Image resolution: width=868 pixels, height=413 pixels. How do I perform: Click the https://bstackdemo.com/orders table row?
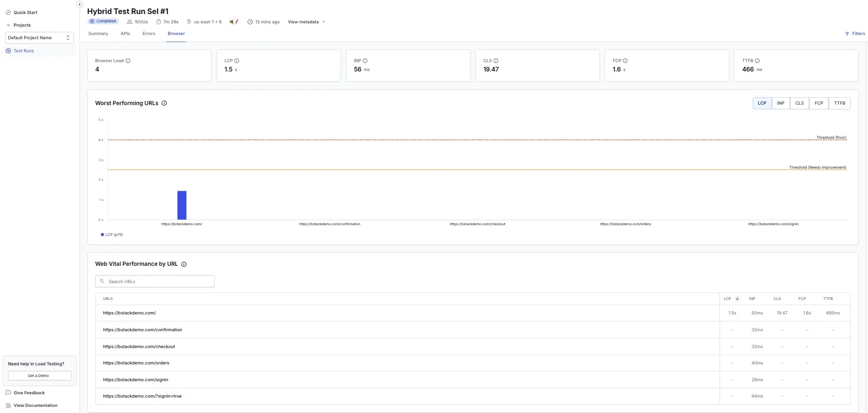tap(473, 363)
